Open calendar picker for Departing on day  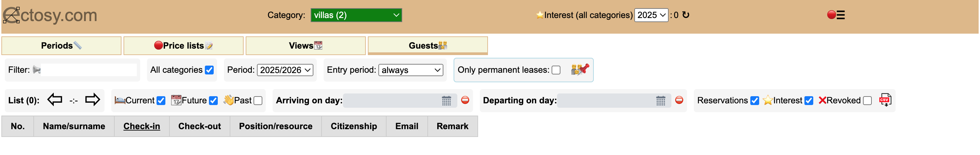pos(661,101)
